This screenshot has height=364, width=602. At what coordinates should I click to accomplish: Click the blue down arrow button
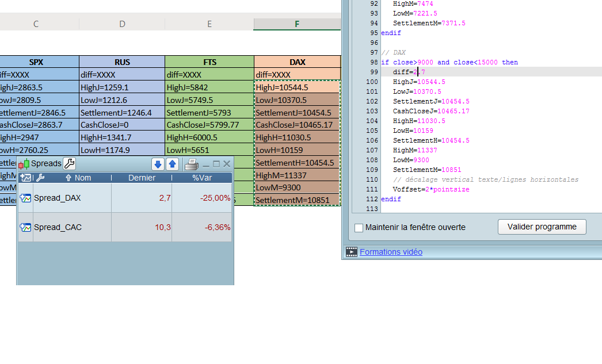[158, 164]
